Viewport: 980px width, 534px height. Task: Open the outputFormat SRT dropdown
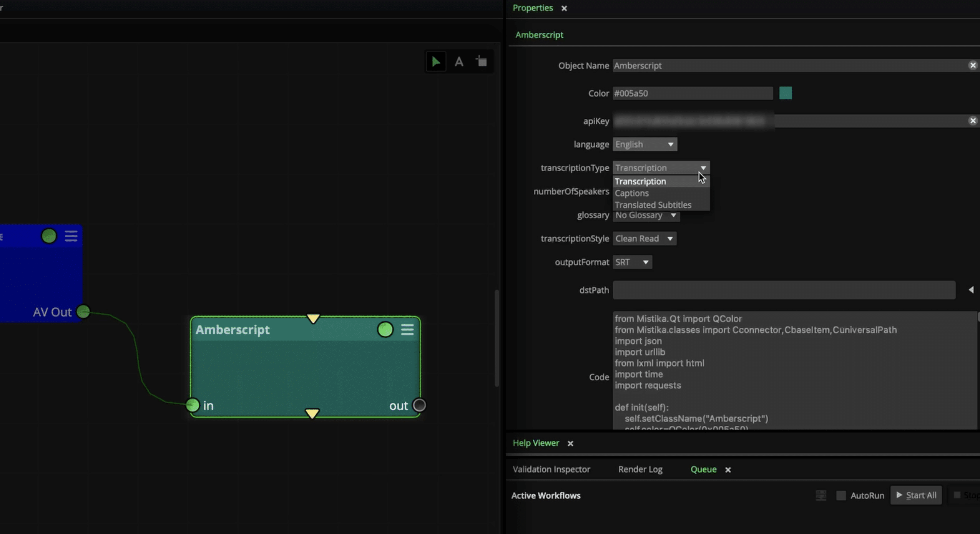pyautogui.click(x=632, y=262)
